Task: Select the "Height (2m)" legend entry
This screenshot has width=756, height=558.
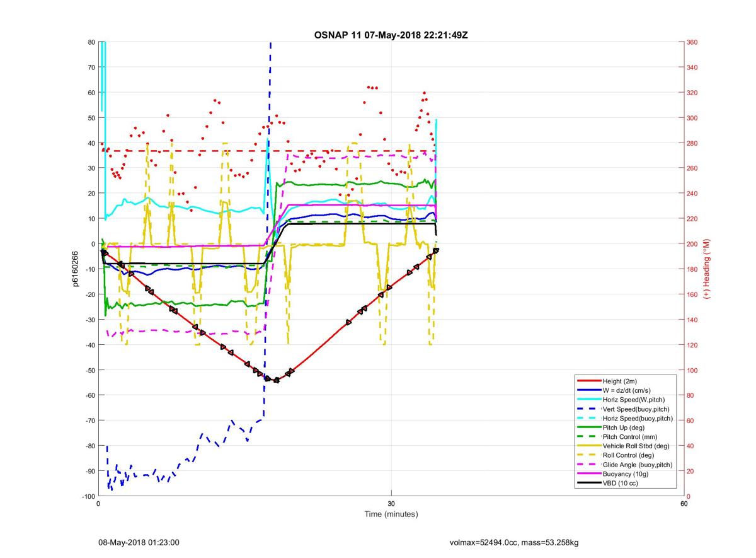Action: tap(621, 381)
